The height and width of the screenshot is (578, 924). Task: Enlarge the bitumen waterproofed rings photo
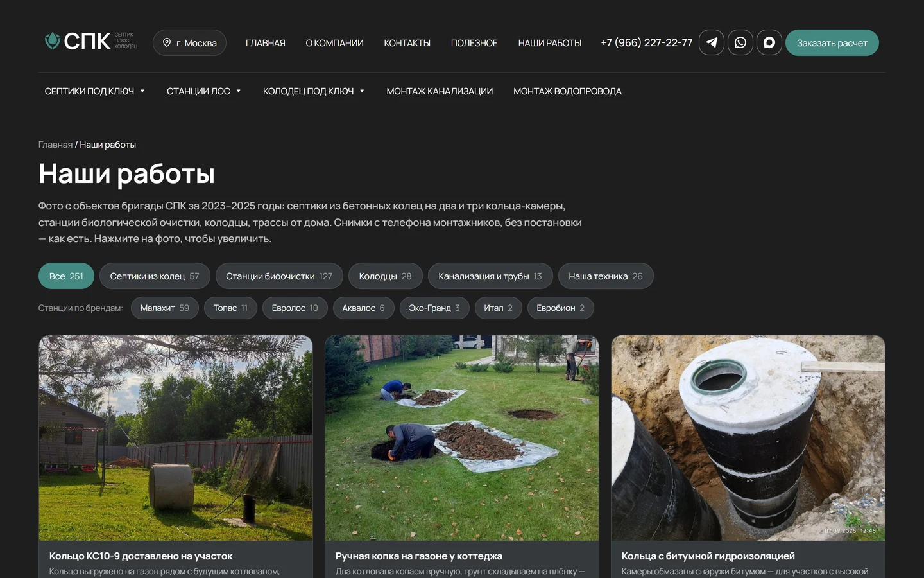coord(748,438)
